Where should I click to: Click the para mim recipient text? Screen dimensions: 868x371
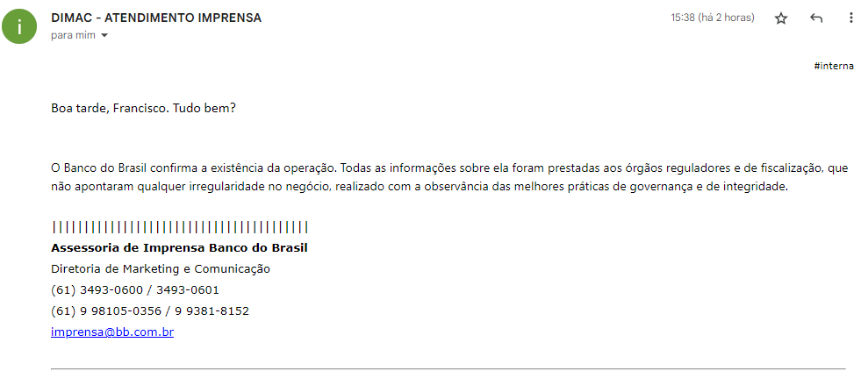[73, 35]
